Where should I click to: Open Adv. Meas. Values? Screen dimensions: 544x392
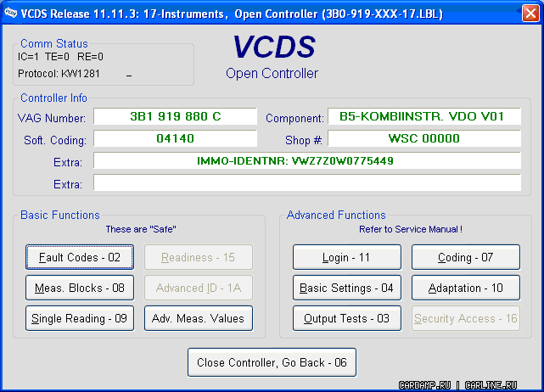(x=198, y=318)
